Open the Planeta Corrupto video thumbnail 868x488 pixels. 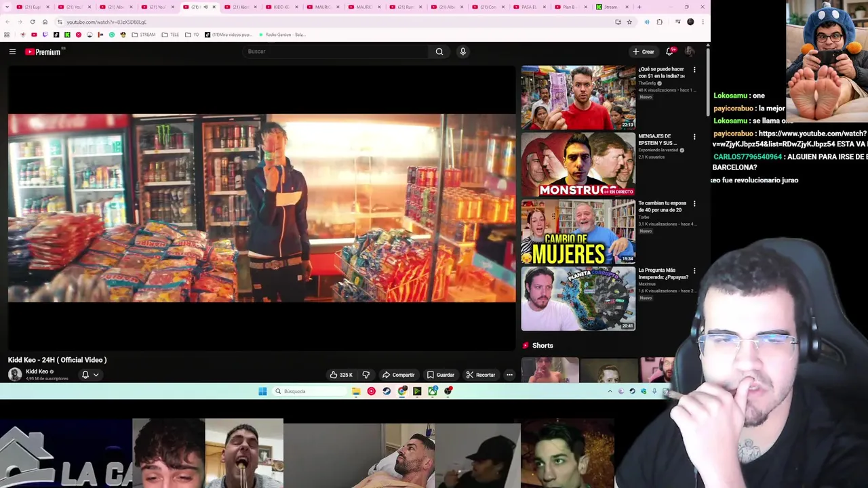578,298
